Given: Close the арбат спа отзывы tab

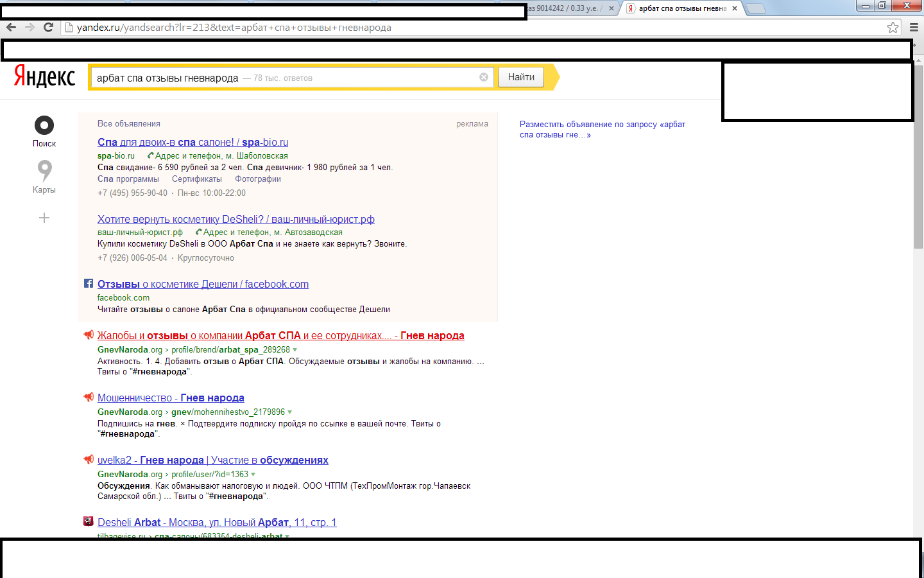Looking at the screenshot, I should click(x=735, y=8).
